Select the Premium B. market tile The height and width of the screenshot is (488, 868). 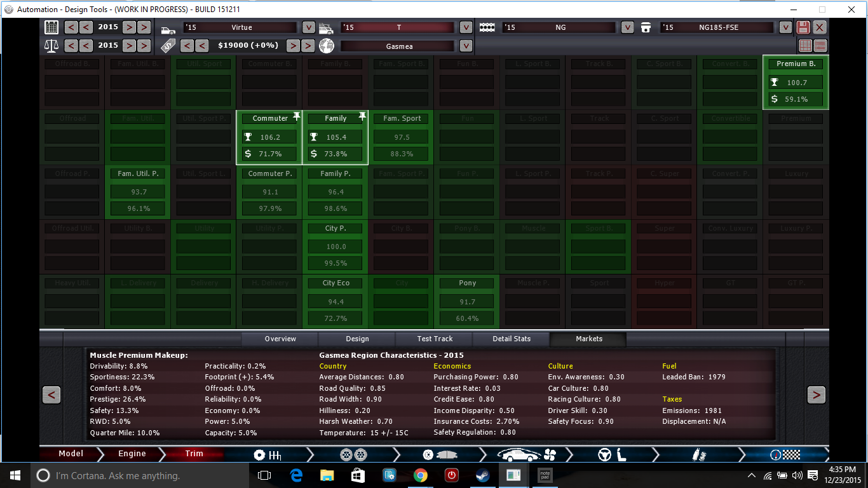[796, 83]
